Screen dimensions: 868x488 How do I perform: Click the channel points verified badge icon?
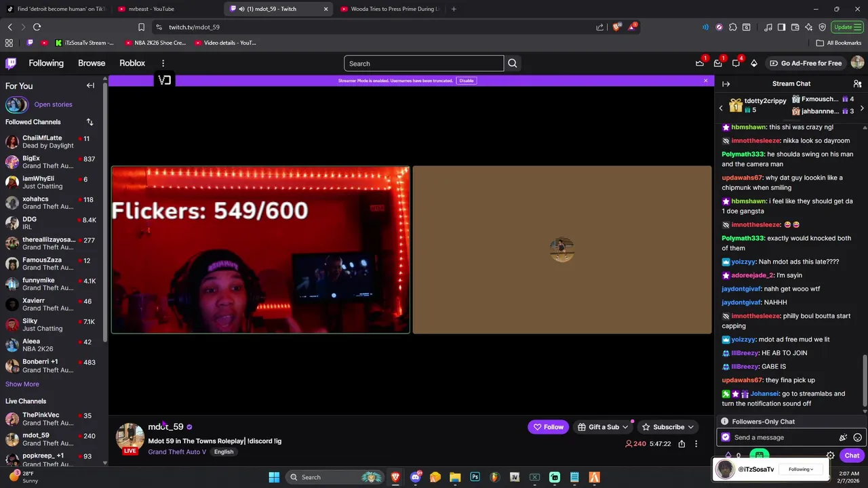(726, 437)
